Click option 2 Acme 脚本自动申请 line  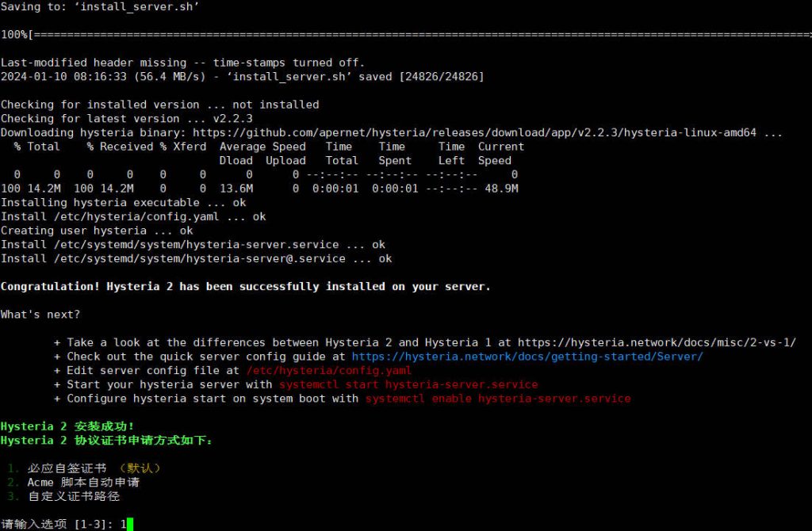pyautogui.click(x=74, y=483)
